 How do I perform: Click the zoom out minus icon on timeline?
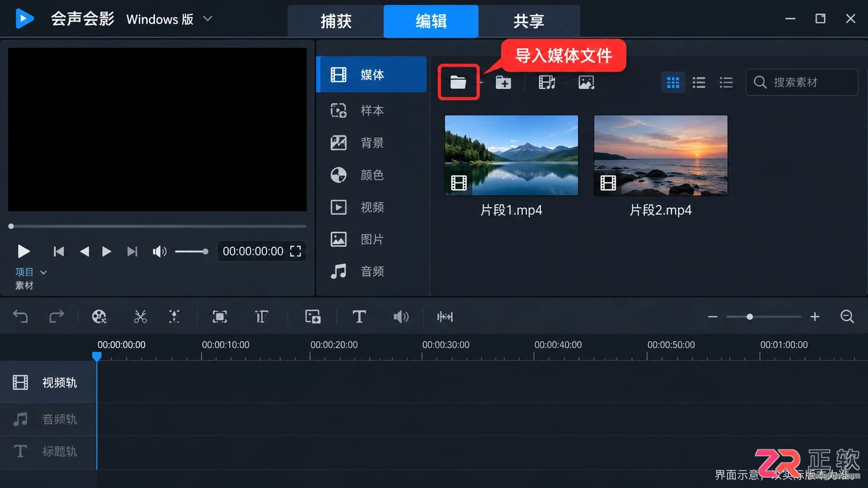pyautogui.click(x=712, y=317)
